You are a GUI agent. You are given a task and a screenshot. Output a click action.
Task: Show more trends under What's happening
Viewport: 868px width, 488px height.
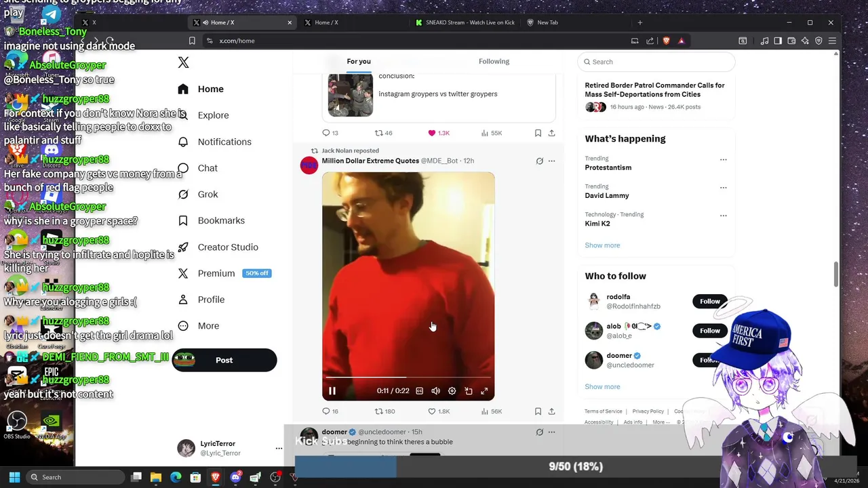tap(602, 245)
